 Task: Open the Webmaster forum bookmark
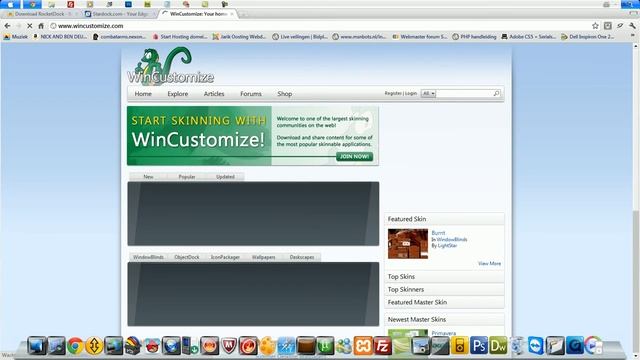coord(420,37)
